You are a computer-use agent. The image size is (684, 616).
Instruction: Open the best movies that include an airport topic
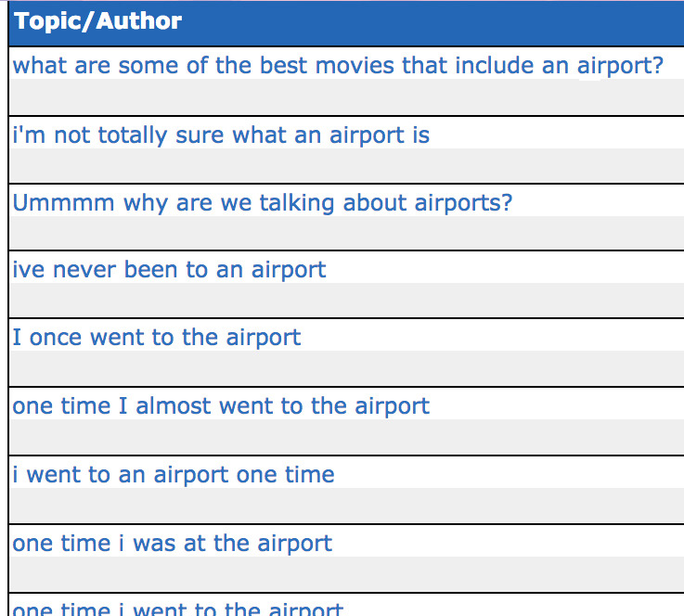[338, 66]
